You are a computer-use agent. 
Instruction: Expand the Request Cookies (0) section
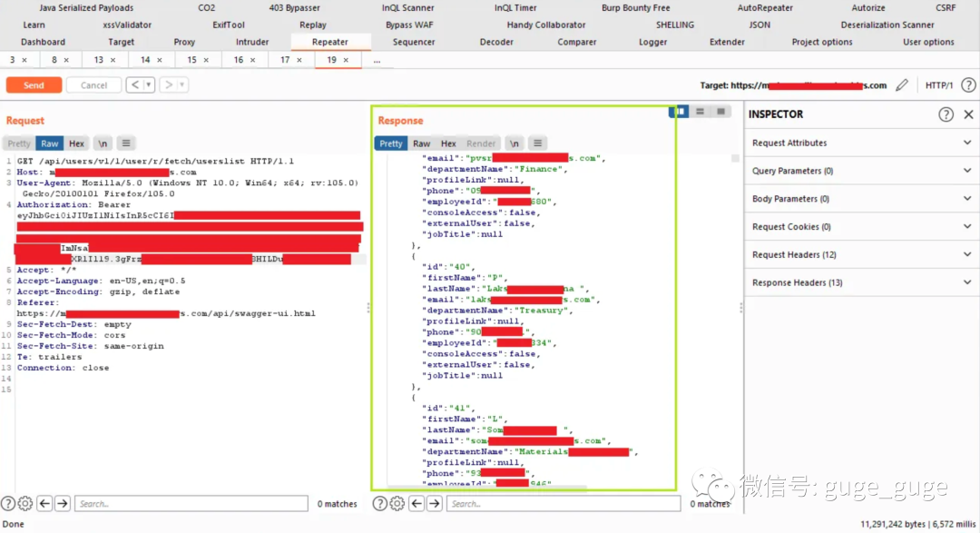click(862, 226)
